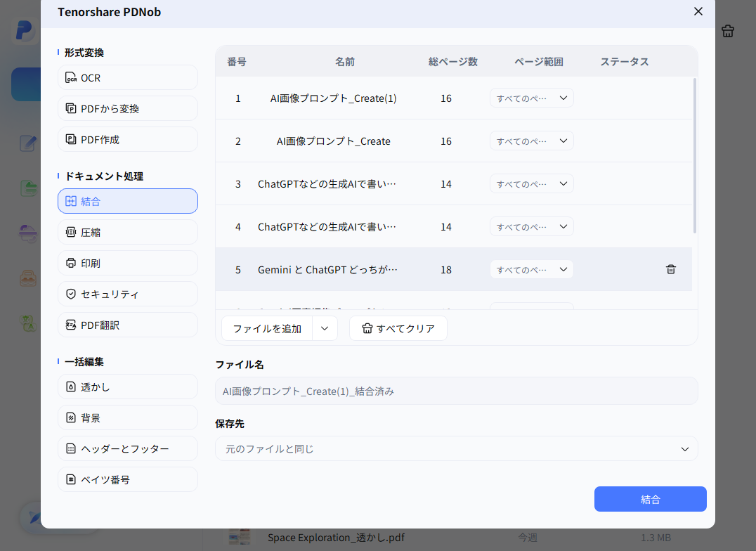This screenshot has height=551, width=756.
Task: Click Space Exploration file thumbnail in background window
Action: click(240, 537)
